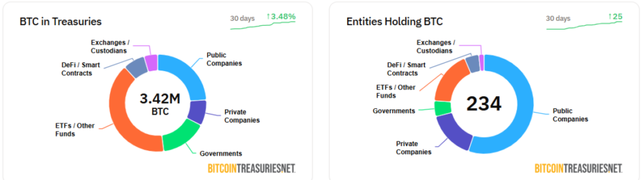This screenshot has width=644, height=180.
Task: Click the 30-day sparkline in Entities Holding BTC card
Action: [x=584, y=26]
